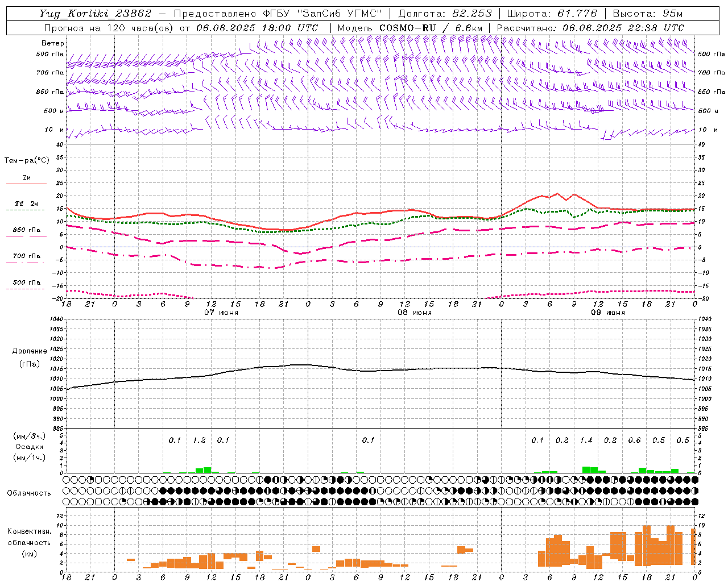Screen dimensions: 728x582
Task: Click the 'Тем-ра(°C)' temperature panel label
Action: (27, 161)
